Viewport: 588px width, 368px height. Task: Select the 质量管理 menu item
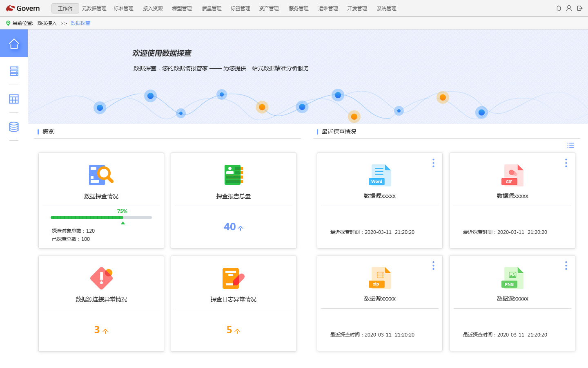click(x=212, y=9)
